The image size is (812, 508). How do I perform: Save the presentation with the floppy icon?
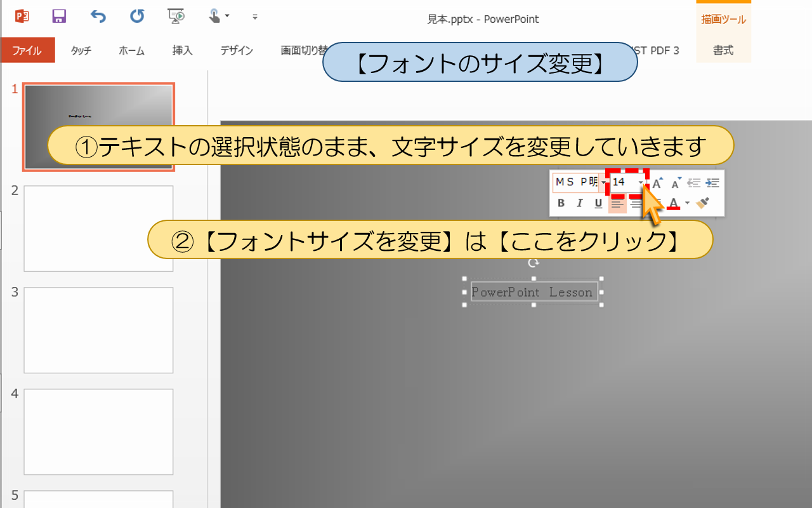(x=59, y=16)
